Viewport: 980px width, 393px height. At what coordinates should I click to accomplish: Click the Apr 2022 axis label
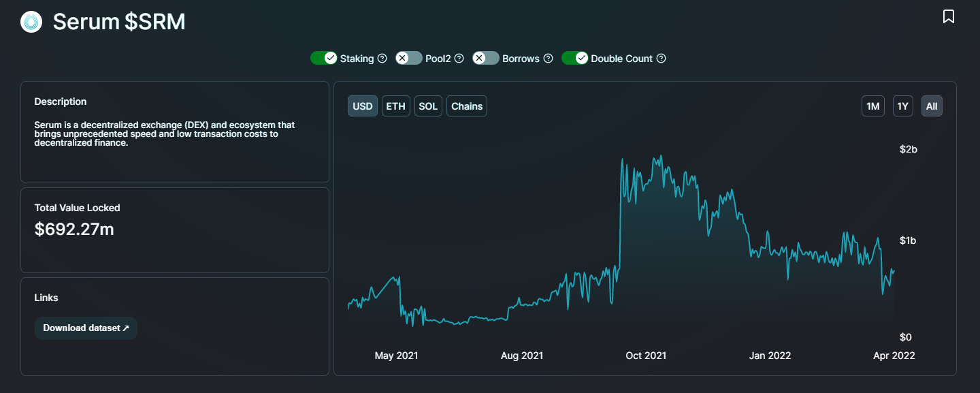click(x=895, y=356)
